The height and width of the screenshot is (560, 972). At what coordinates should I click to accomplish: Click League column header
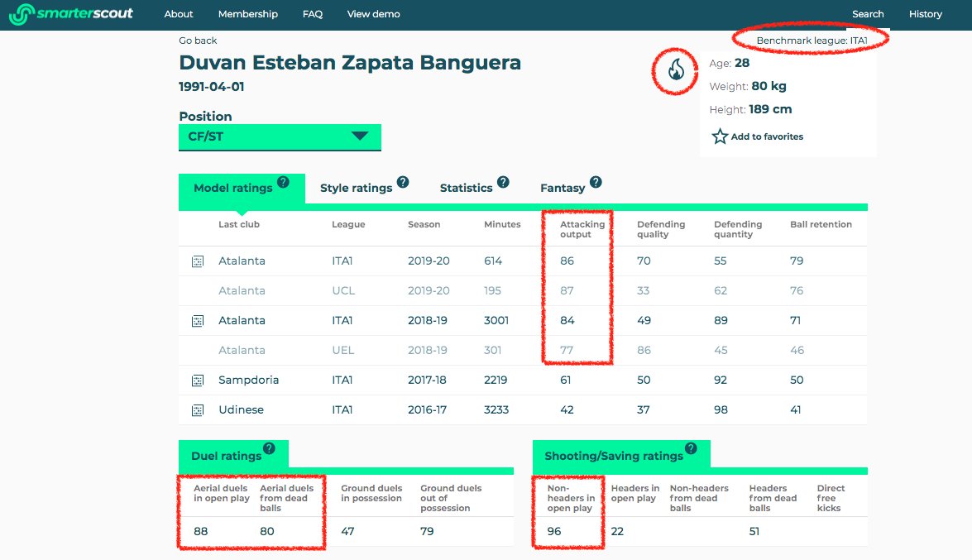click(348, 224)
